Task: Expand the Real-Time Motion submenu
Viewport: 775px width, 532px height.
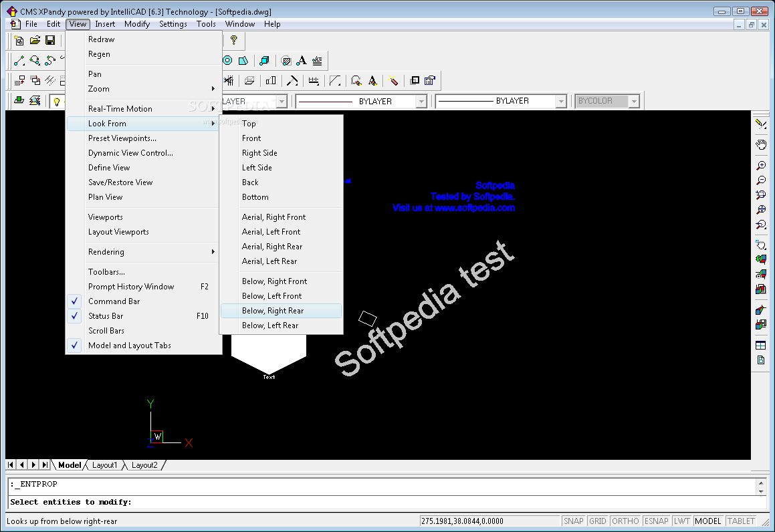Action: pos(143,109)
